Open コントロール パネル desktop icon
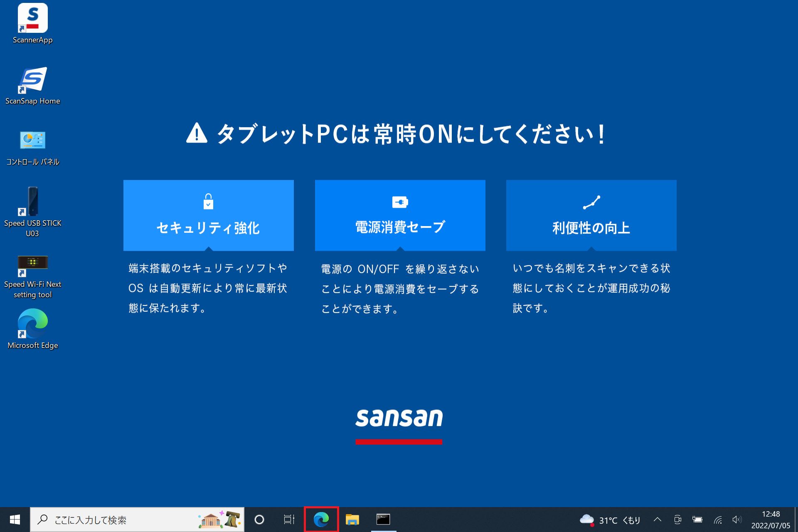 point(32,147)
